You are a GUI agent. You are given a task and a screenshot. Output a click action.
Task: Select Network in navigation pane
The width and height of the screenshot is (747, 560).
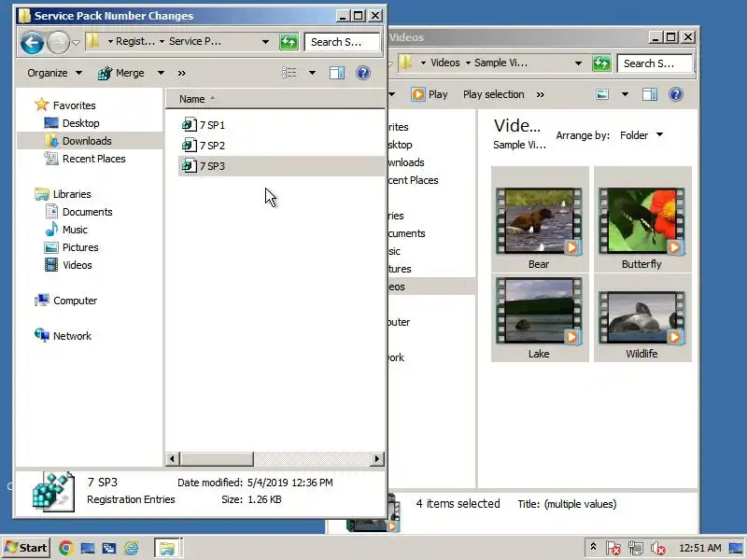tap(63, 336)
